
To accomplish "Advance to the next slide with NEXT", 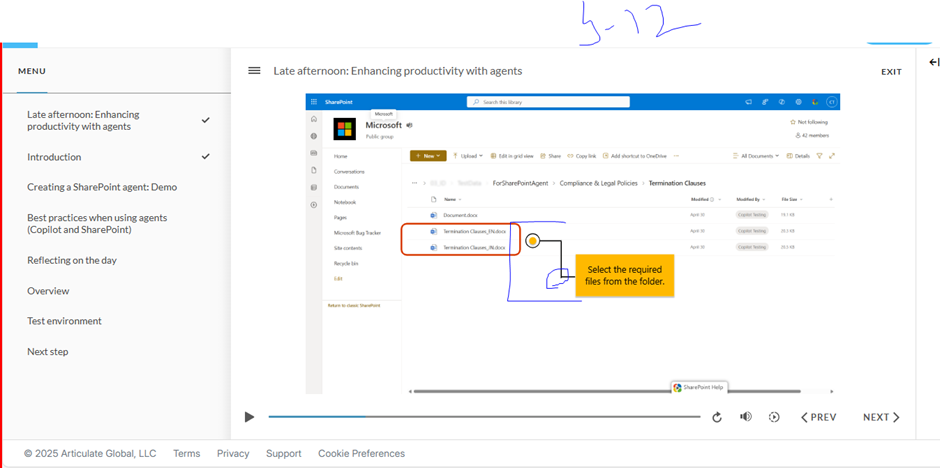I will 881,417.
